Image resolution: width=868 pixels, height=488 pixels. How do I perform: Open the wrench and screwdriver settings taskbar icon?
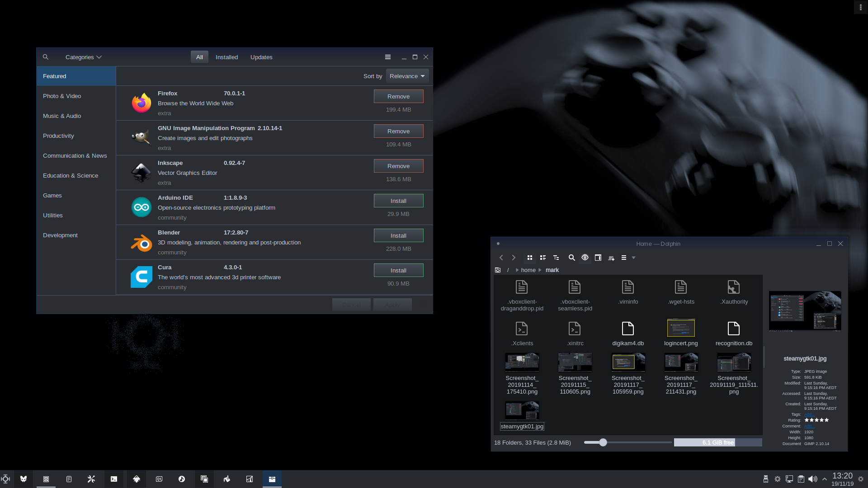(91, 479)
